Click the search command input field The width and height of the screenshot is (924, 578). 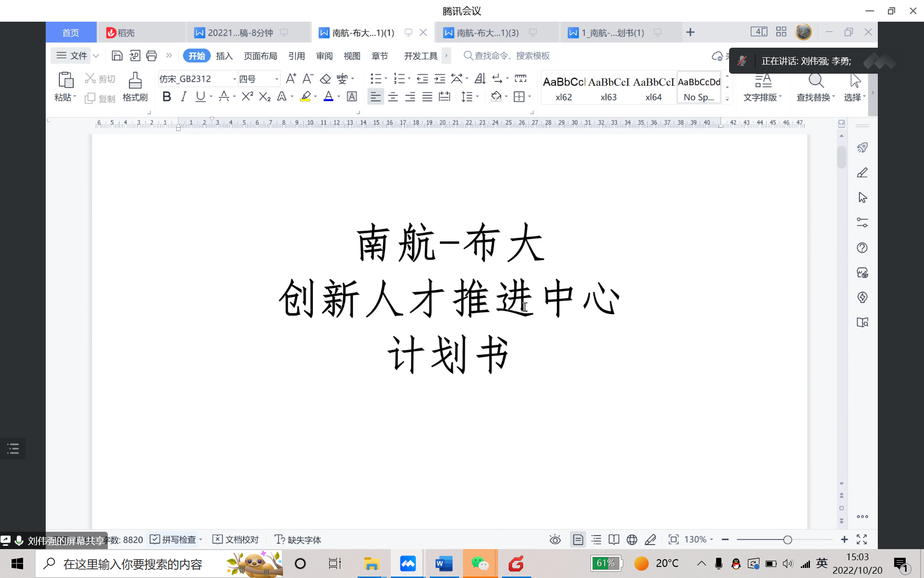512,56
